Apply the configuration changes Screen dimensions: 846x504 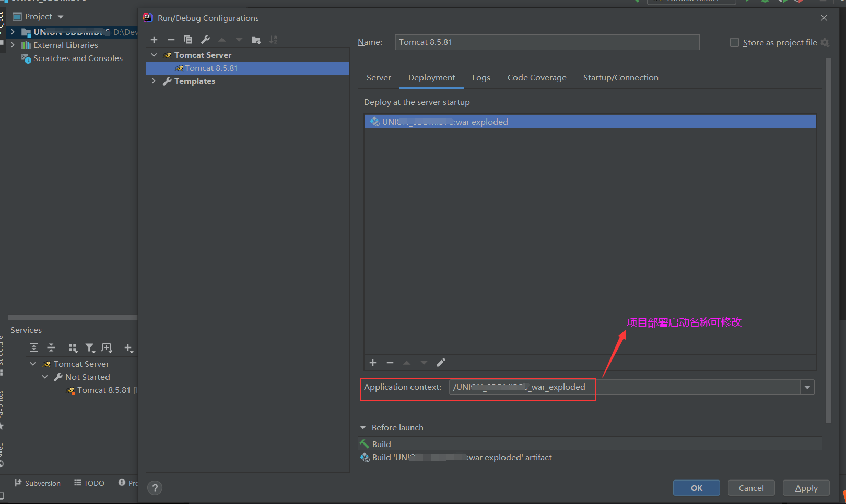point(806,488)
